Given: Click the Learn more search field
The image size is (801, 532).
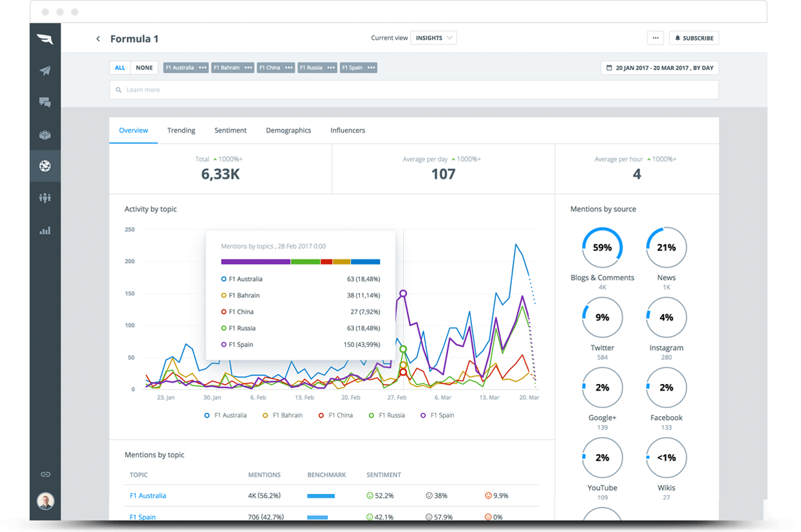Looking at the screenshot, I should point(414,90).
